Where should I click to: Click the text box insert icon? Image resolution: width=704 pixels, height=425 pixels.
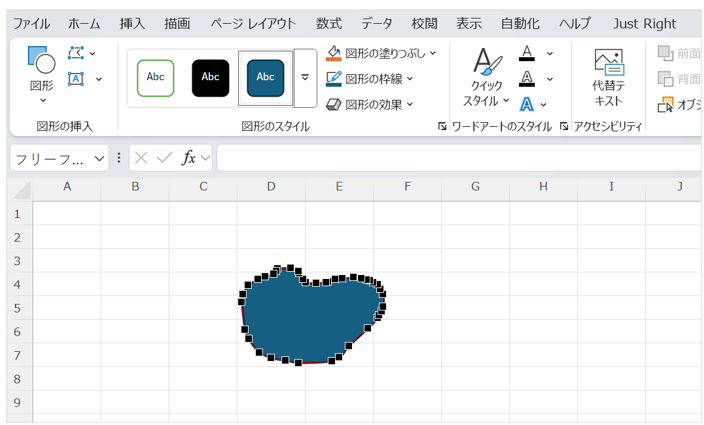[76, 79]
